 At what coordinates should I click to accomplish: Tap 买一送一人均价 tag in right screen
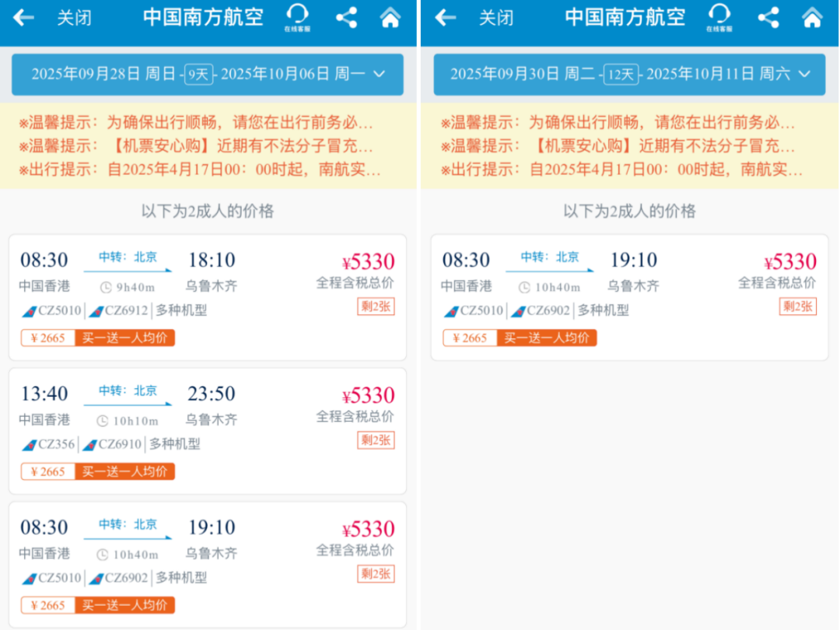click(547, 338)
